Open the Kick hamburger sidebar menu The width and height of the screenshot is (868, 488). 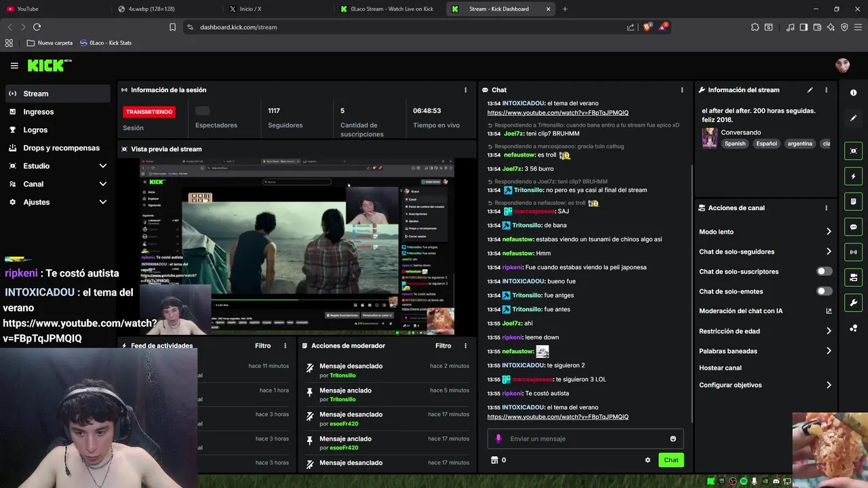pyautogui.click(x=14, y=66)
